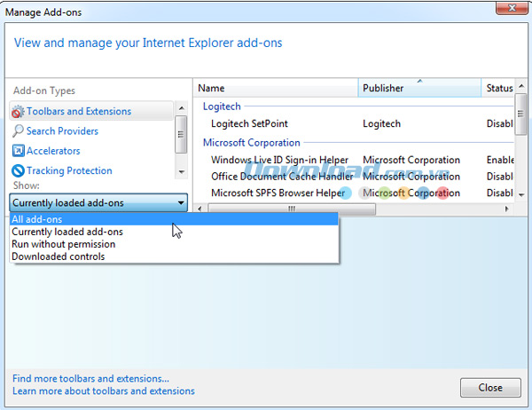Image resolution: width=532 pixels, height=410 pixels.
Task: Select 'All add-ons' from dropdown list
Action: pyautogui.click(x=35, y=219)
